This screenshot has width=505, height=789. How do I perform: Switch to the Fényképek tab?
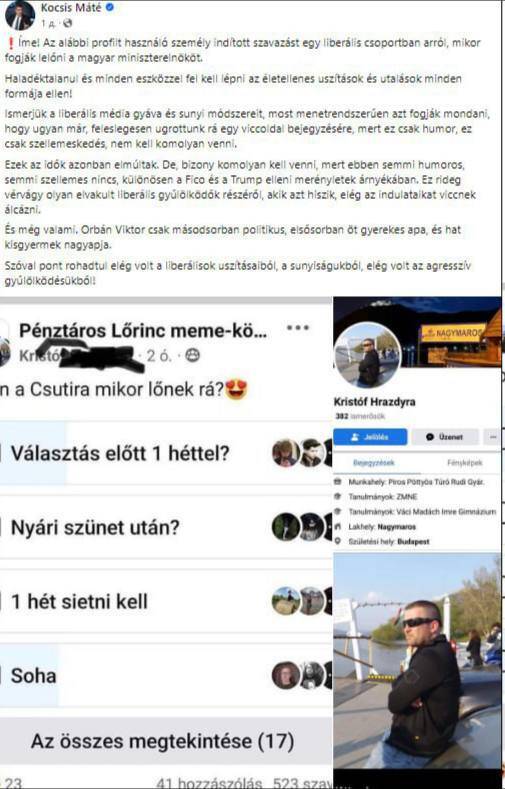click(464, 462)
